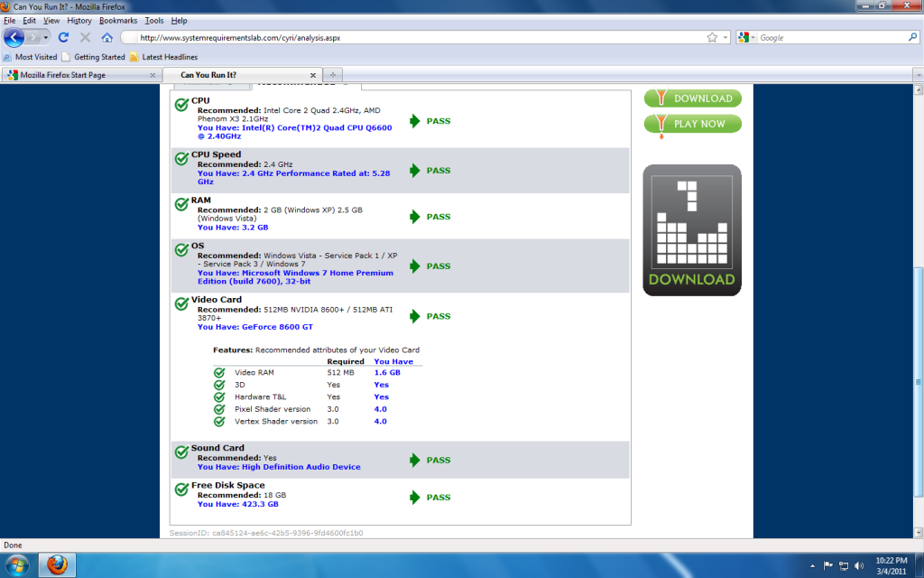Click the Hardware T&L row checkmark

point(219,397)
